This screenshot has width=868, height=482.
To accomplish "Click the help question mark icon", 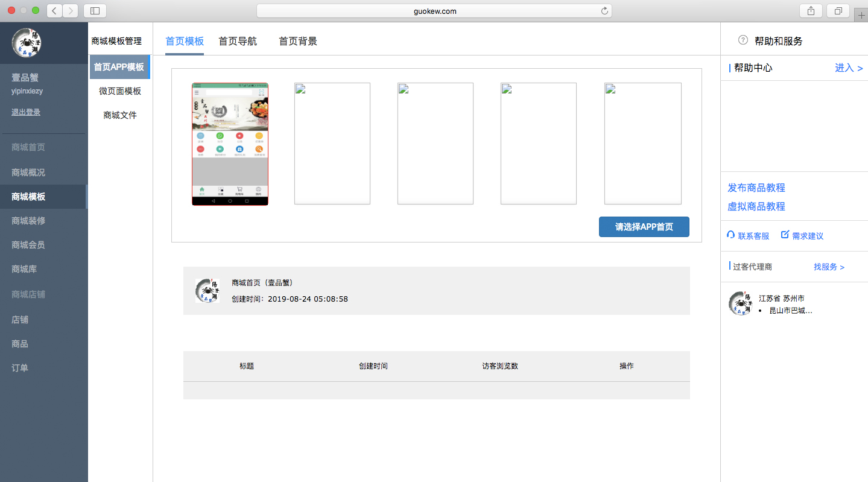I will point(743,40).
